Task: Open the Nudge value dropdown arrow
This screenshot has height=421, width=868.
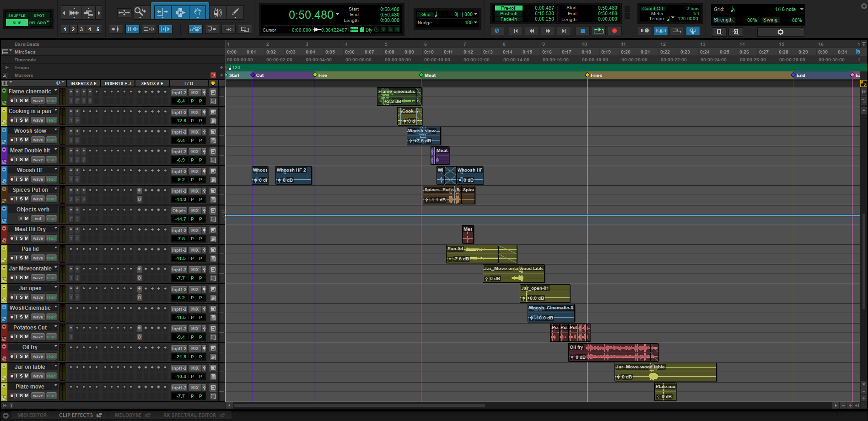Action: 476,22
